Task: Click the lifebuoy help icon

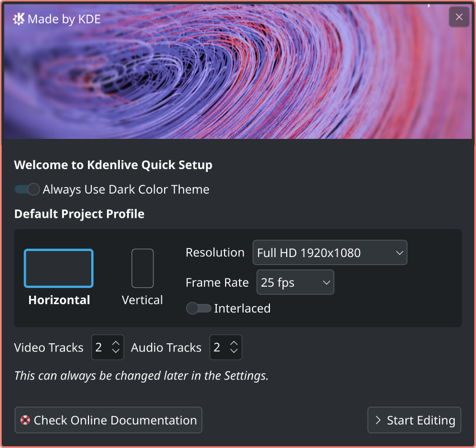Action: click(25, 420)
